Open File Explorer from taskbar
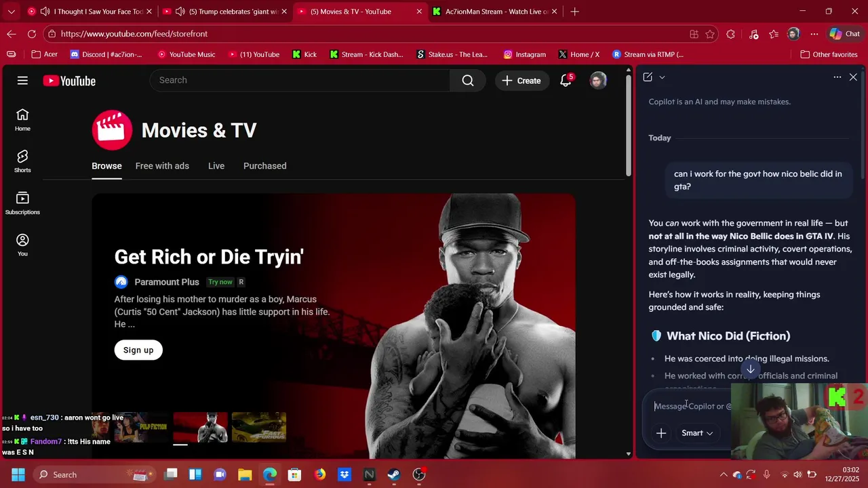 pyautogui.click(x=245, y=474)
